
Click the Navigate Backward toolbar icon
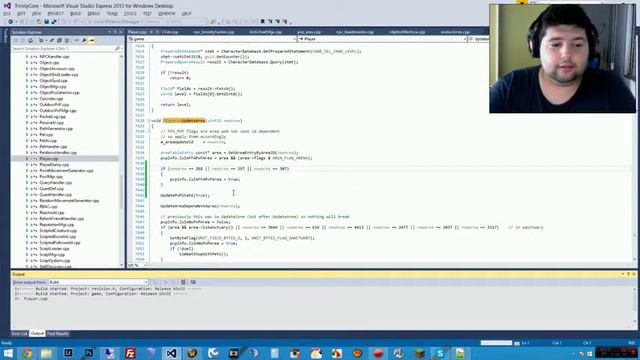pyautogui.click(x=11, y=22)
